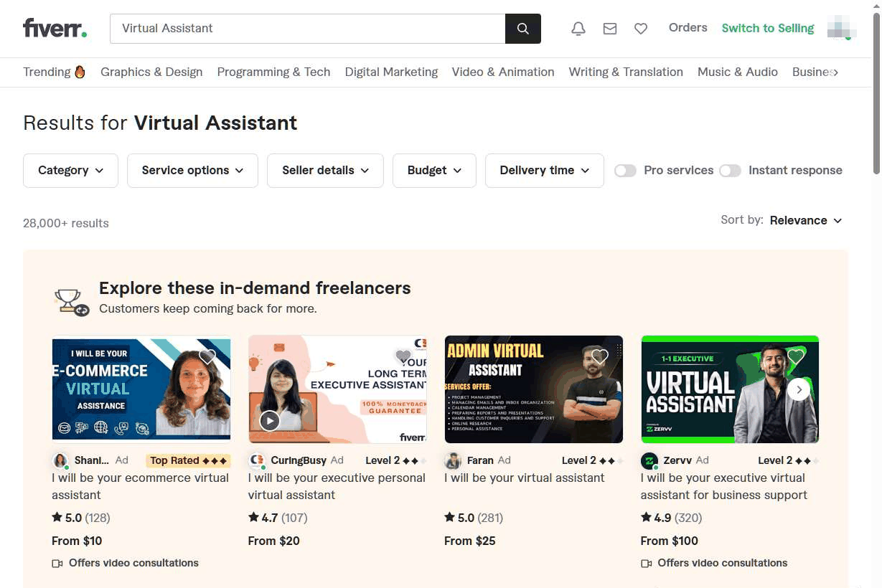The image size is (882, 588).
Task: Click '28,000+ results' text
Action: pyautogui.click(x=66, y=223)
